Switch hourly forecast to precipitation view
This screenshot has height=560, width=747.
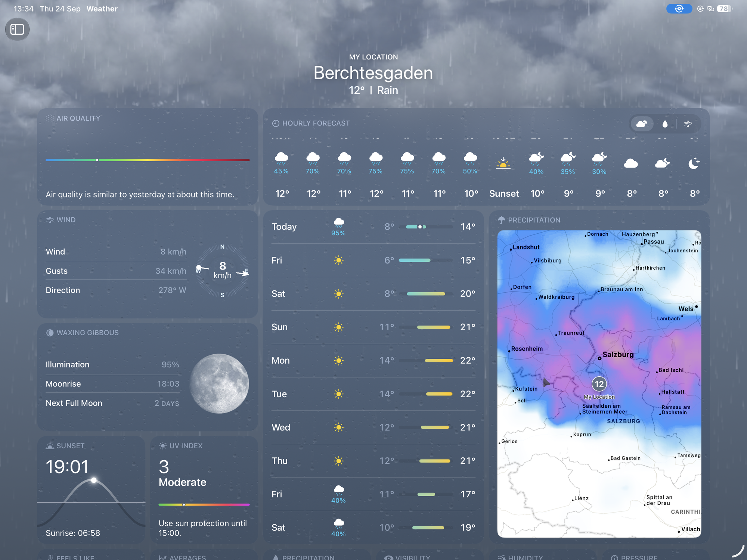665,124
